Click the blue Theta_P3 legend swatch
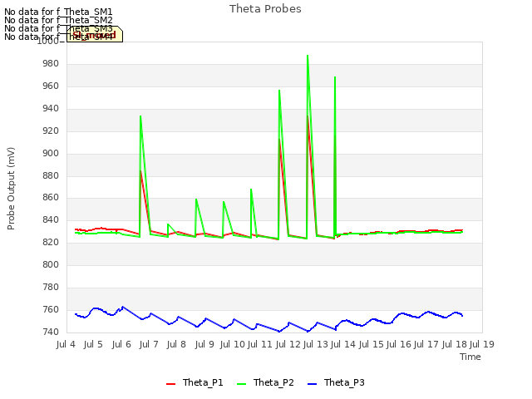The width and height of the screenshot is (532, 399). pos(312,384)
